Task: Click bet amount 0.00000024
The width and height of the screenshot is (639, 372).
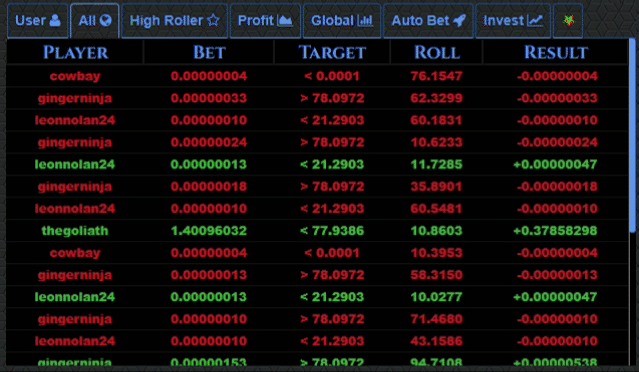Action: coord(209,142)
